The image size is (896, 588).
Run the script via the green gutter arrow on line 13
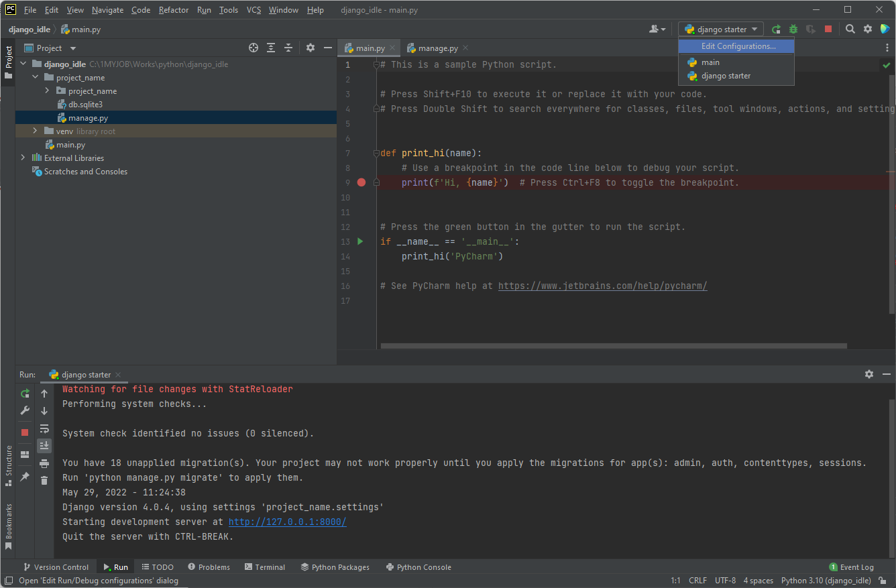(x=360, y=241)
